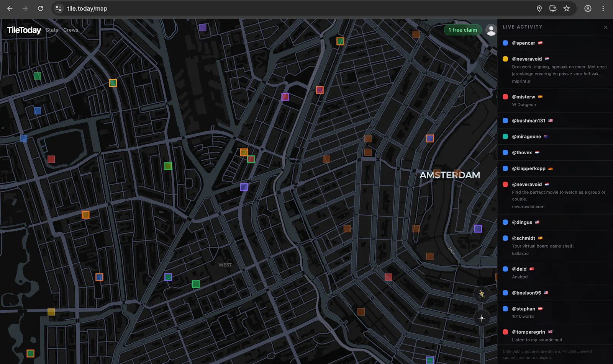Open the user avatar next to free claim
The width and height of the screenshot is (613, 364).
tap(491, 30)
